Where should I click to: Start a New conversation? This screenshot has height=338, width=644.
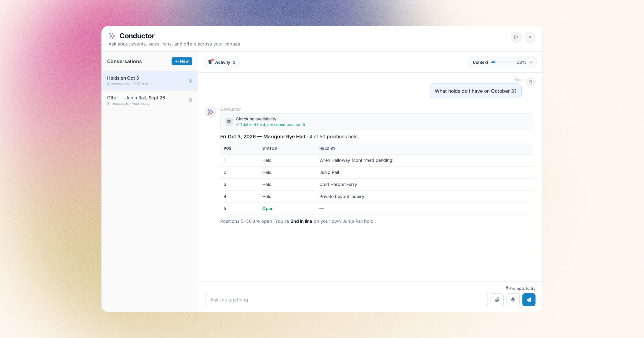(x=182, y=61)
